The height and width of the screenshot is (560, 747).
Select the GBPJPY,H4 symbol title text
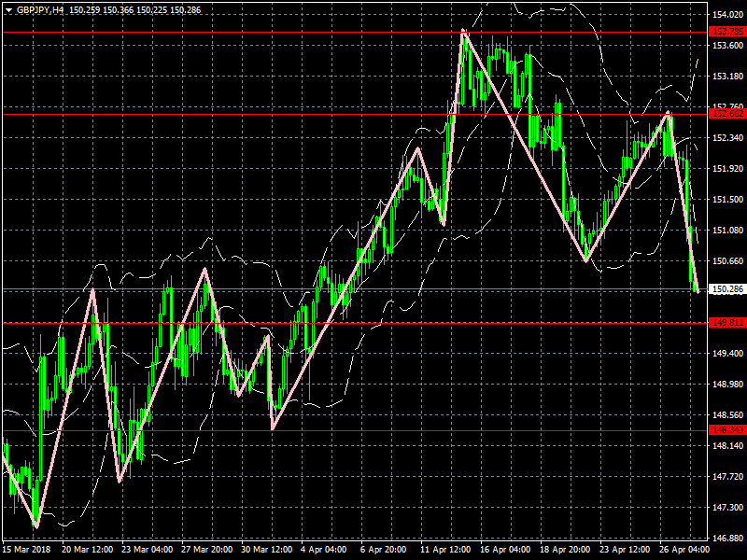tap(40, 10)
